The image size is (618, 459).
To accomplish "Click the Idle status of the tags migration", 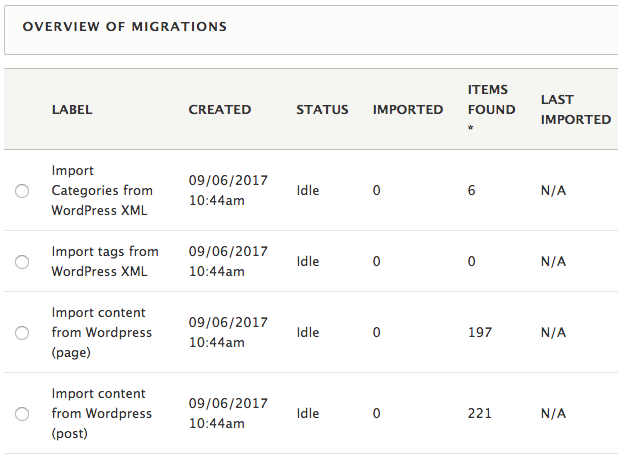I will click(308, 261).
